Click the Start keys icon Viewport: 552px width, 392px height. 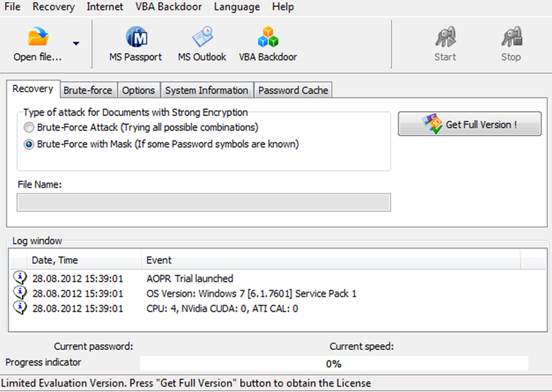coord(445,37)
